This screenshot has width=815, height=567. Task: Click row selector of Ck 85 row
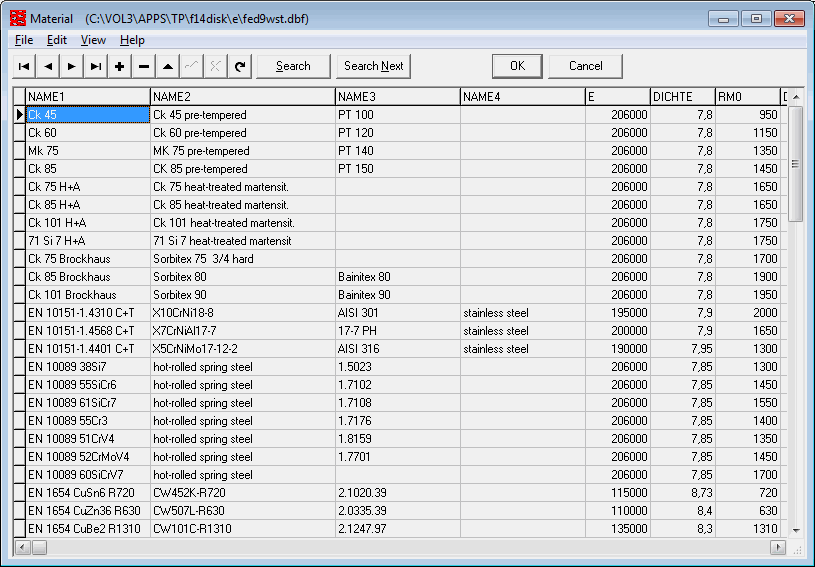click(19, 169)
